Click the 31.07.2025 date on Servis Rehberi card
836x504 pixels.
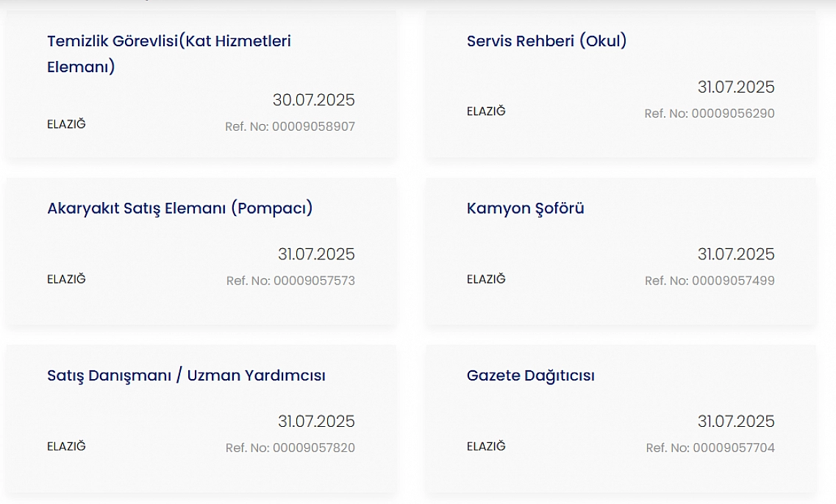click(736, 87)
